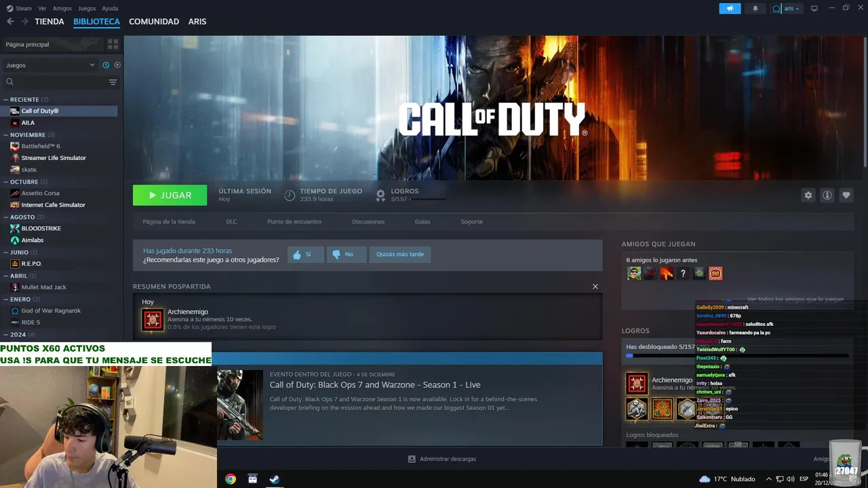Open the Soporte tab
Image resolution: width=868 pixels, height=488 pixels.
[472, 222]
